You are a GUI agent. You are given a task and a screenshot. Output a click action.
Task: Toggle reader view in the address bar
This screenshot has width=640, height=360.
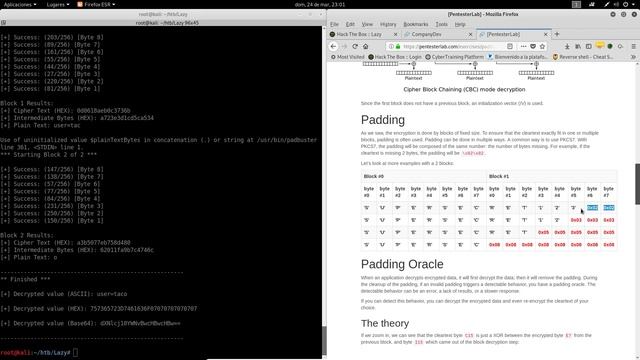(510, 46)
